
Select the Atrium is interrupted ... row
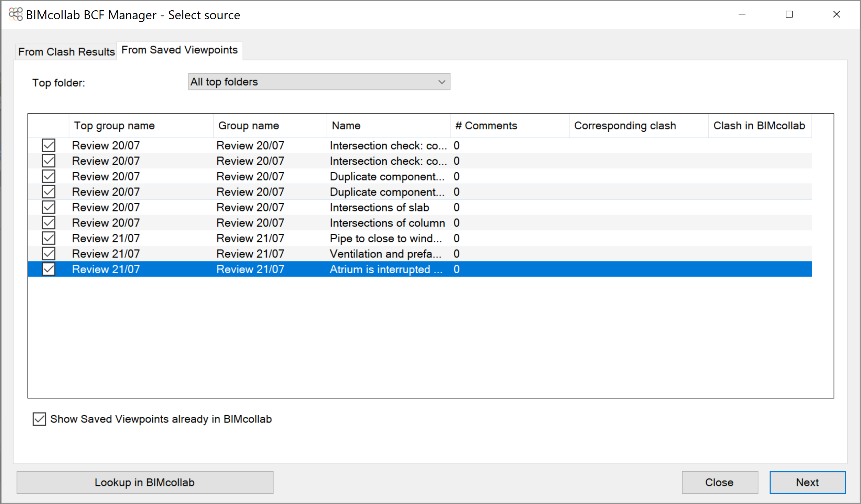click(420, 269)
